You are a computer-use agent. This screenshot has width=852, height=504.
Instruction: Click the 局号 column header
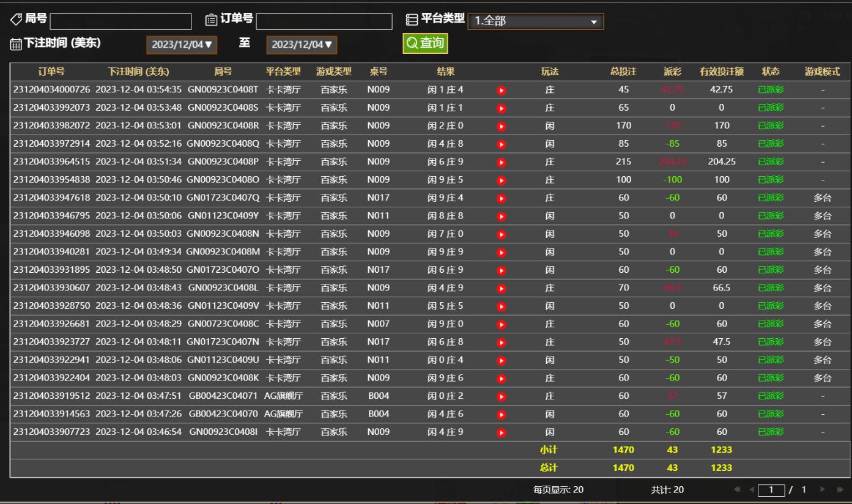coord(223,72)
